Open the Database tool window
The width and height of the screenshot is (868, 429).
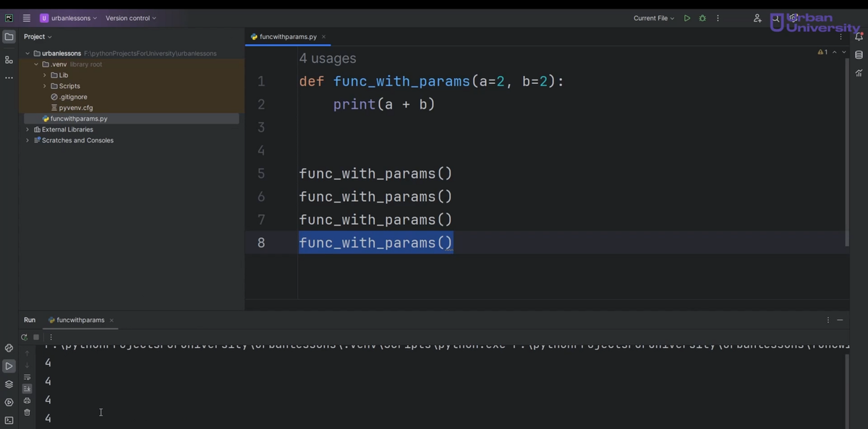tap(859, 55)
